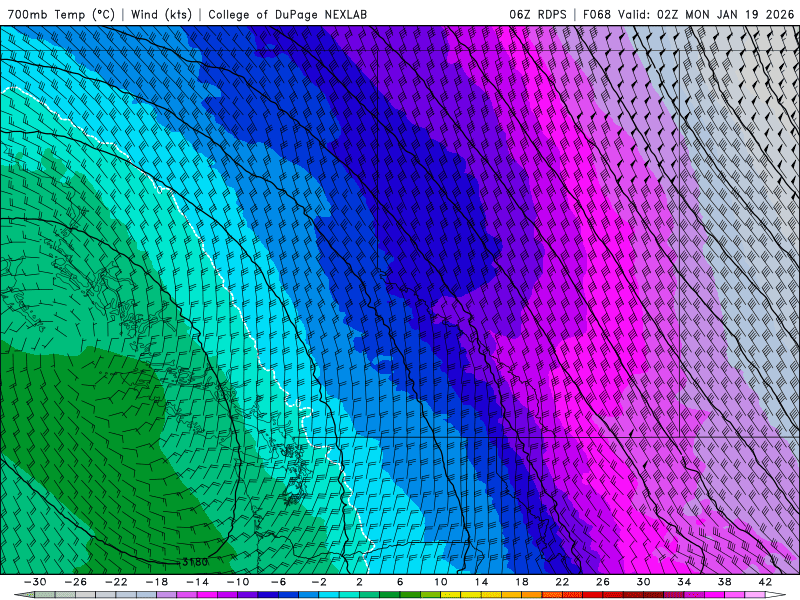
Task: Click the "-2" legend value
Action: (x=319, y=582)
